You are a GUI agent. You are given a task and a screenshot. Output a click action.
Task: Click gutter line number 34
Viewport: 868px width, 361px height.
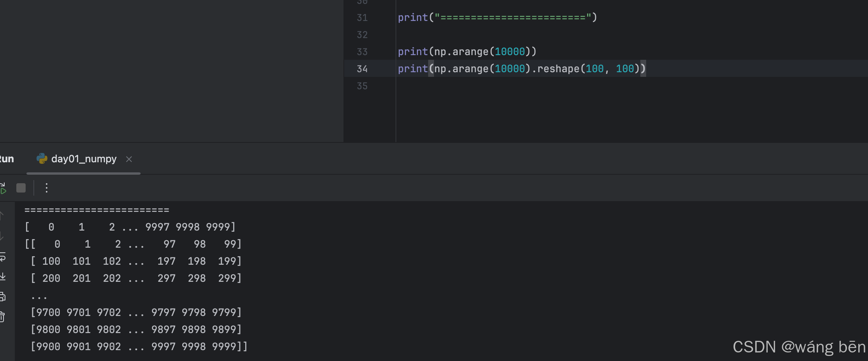[x=362, y=69]
